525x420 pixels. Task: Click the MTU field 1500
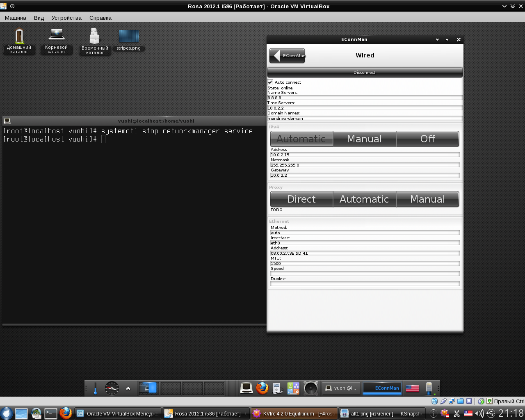365,264
